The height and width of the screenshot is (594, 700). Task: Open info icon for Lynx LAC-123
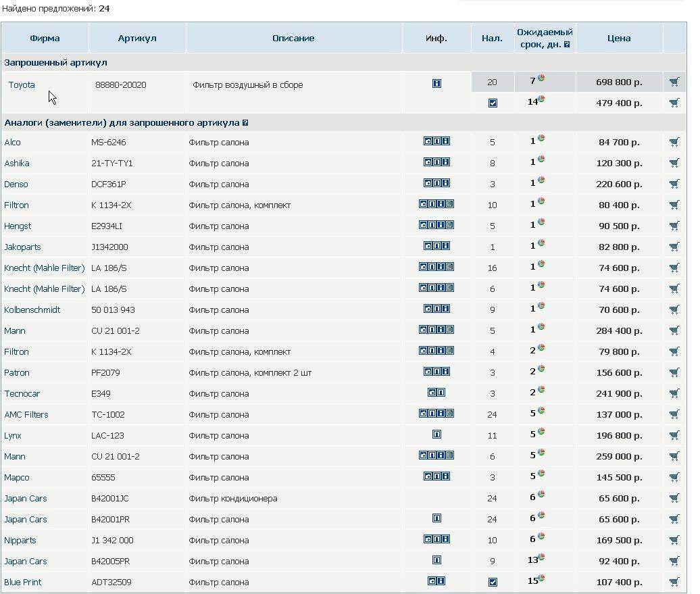coord(436,435)
